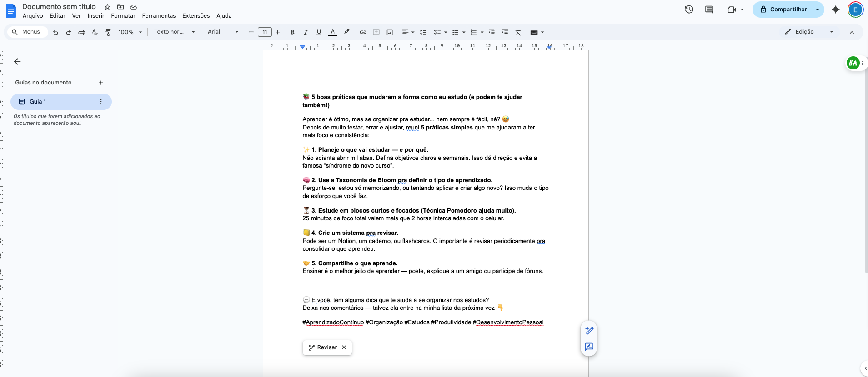Open the green Grammarly extension badge
Image resolution: width=868 pixels, height=377 pixels.
[x=853, y=63]
